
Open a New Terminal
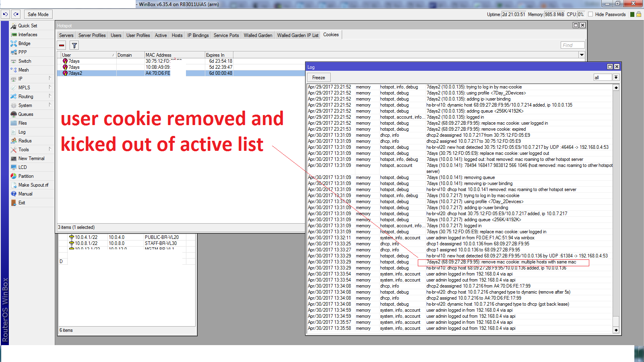30,158
